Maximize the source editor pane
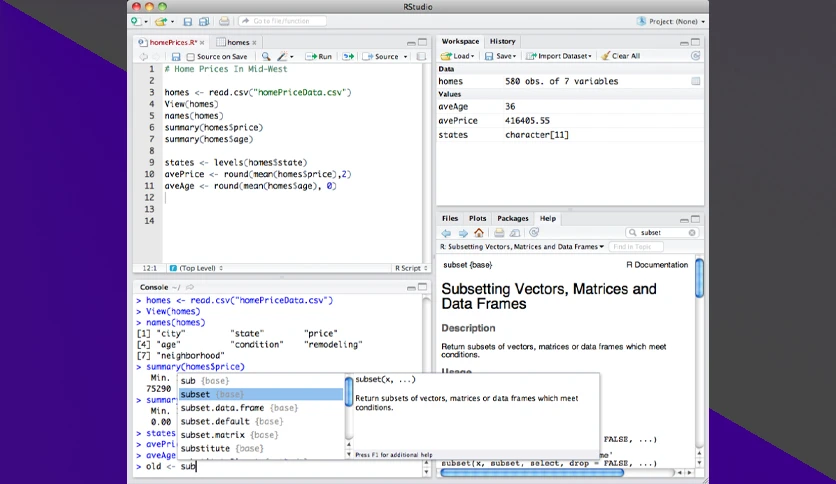 (x=422, y=42)
